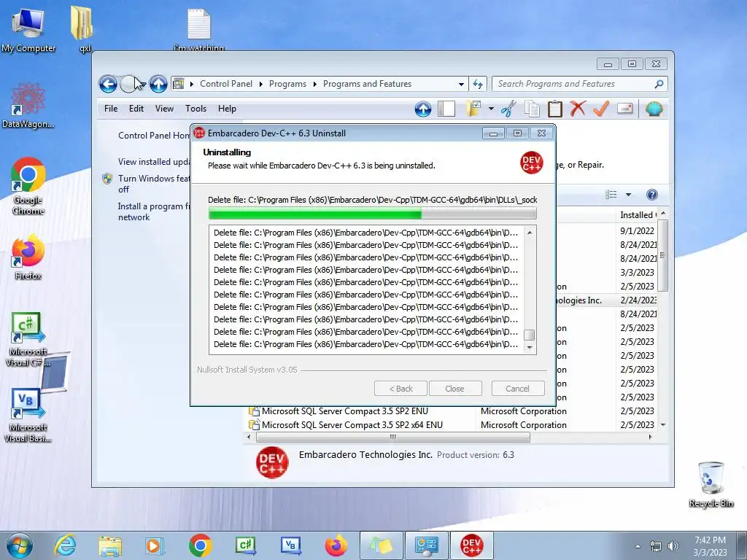
Task: Open Control Panel Home link
Action: pos(154,135)
